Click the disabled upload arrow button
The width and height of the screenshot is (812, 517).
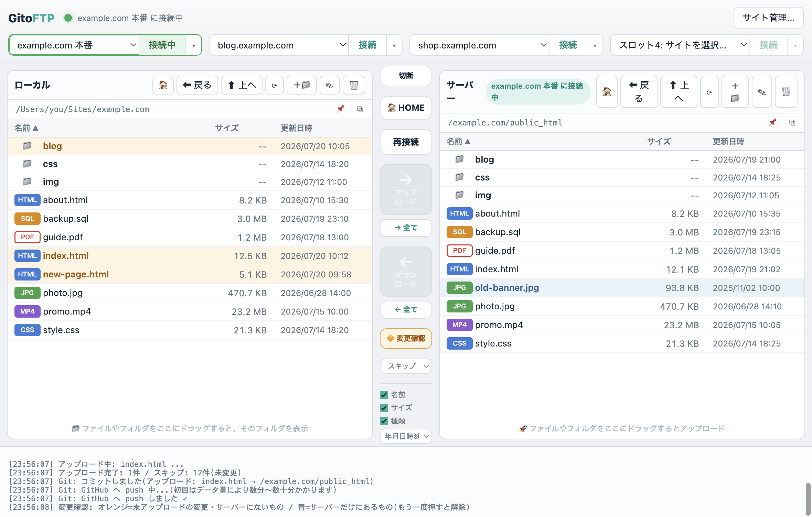point(406,189)
